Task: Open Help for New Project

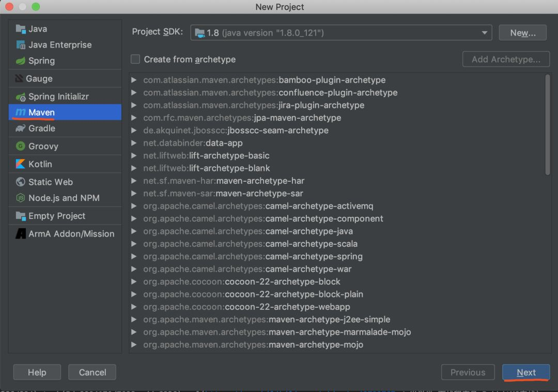Action: 37,372
